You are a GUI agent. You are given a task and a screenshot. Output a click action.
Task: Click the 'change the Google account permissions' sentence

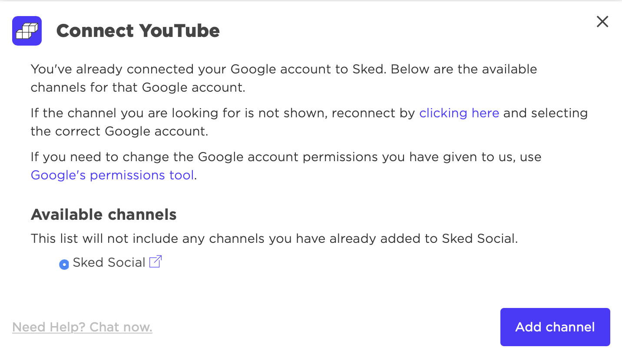coord(286,165)
